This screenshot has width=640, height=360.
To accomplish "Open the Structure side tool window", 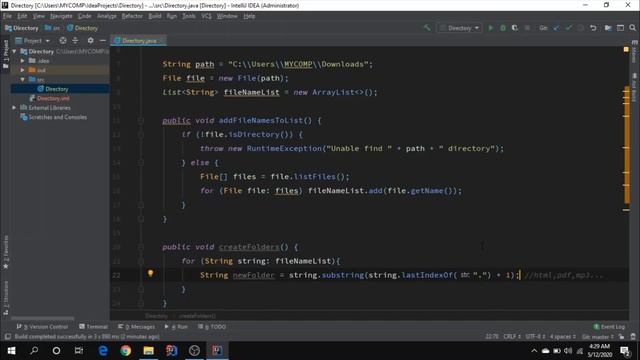I will click(x=5, y=298).
